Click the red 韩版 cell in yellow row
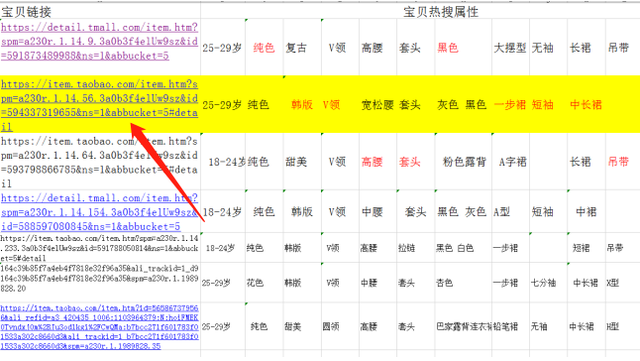This screenshot has width=640, height=361. [x=302, y=105]
